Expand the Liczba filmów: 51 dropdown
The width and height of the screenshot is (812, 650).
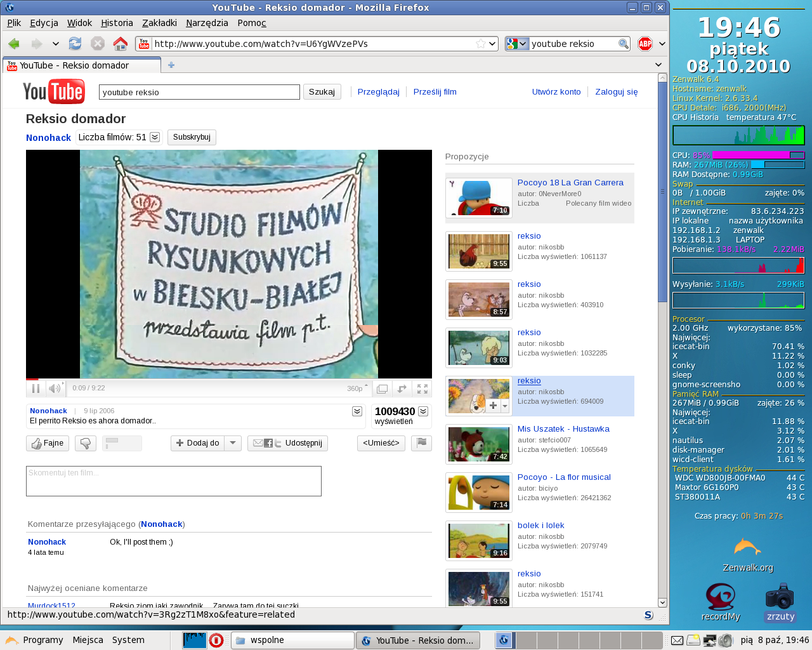point(155,137)
